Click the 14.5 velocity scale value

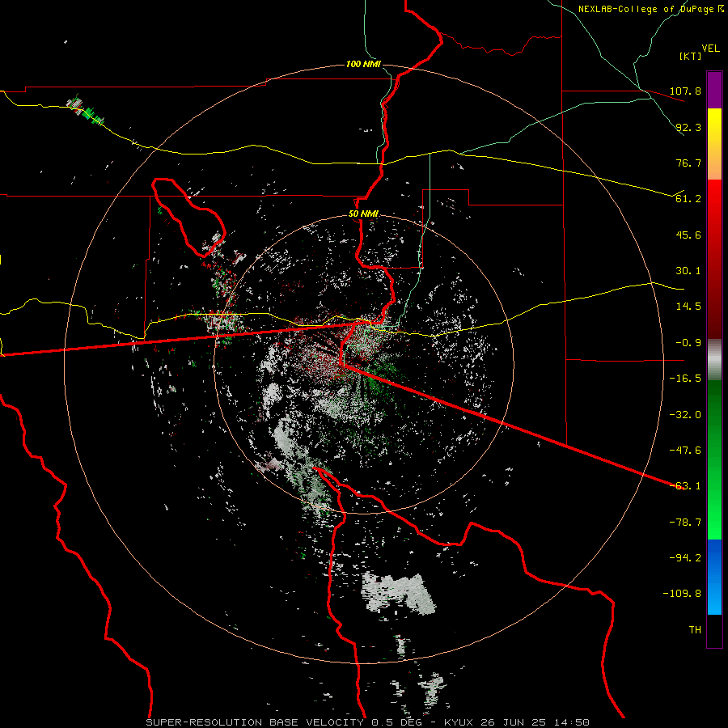[688, 307]
